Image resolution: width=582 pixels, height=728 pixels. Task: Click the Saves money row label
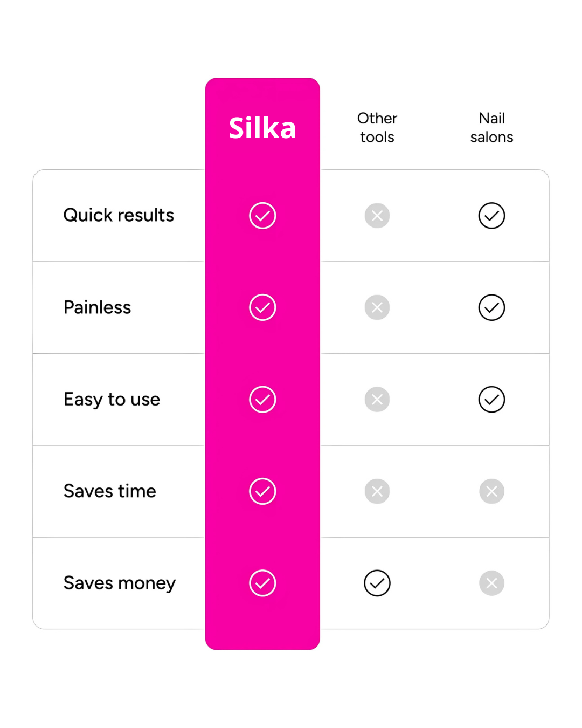pos(120,583)
